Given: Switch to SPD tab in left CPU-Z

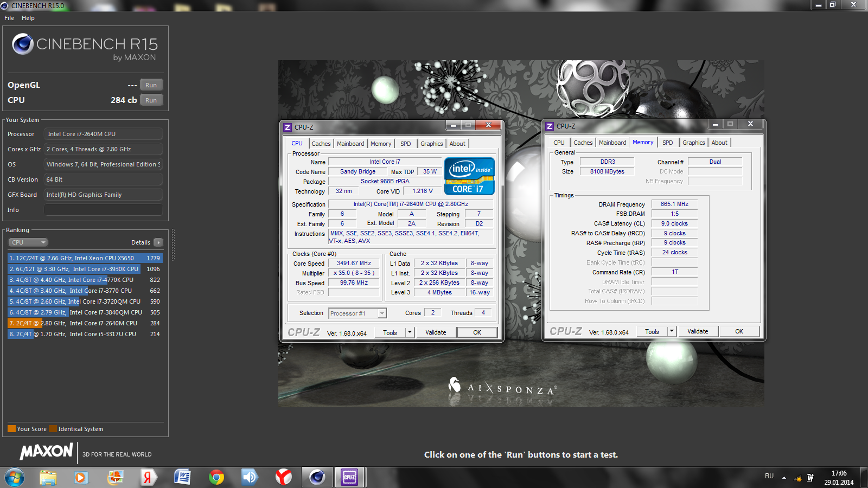Looking at the screenshot, I should 406,144.
